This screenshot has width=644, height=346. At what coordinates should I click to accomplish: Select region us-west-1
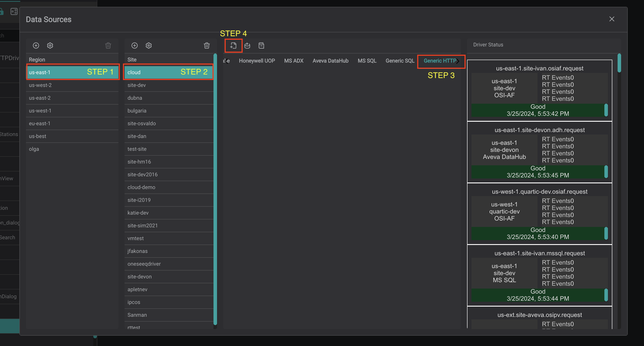tap(72, 110)
